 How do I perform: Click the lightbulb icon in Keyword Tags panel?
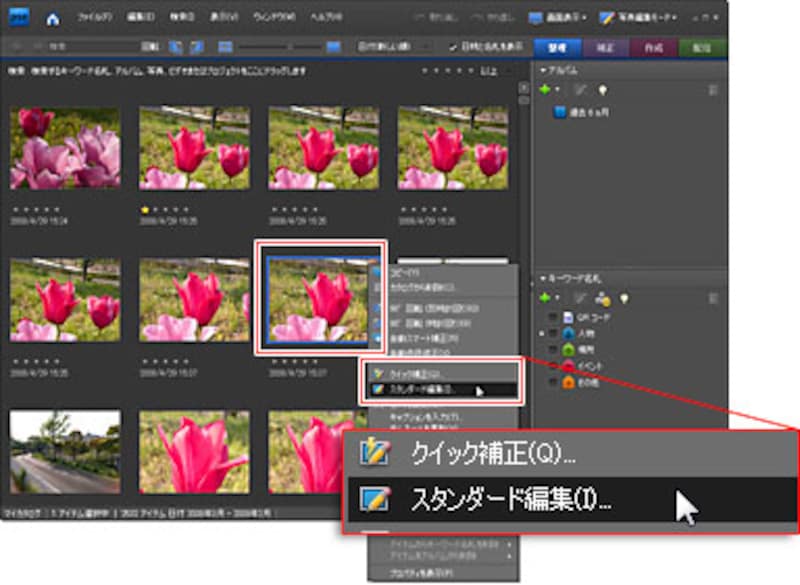[625, 297]
